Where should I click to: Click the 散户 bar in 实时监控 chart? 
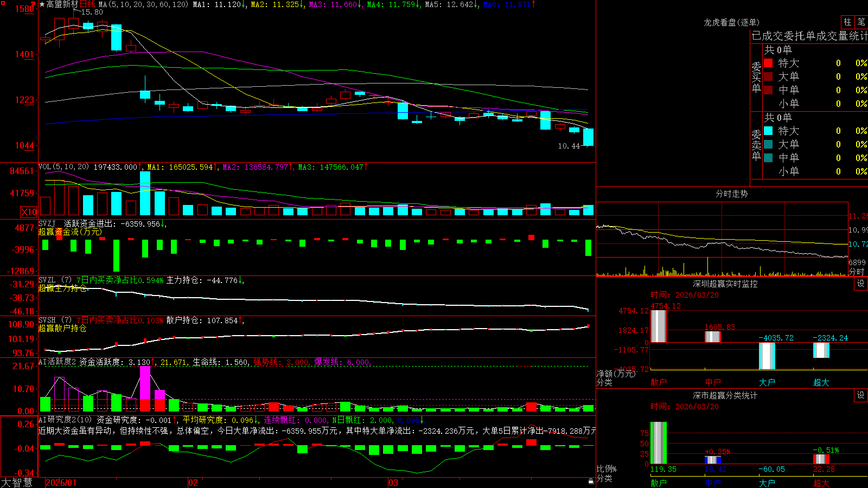(x=659, y=326)
